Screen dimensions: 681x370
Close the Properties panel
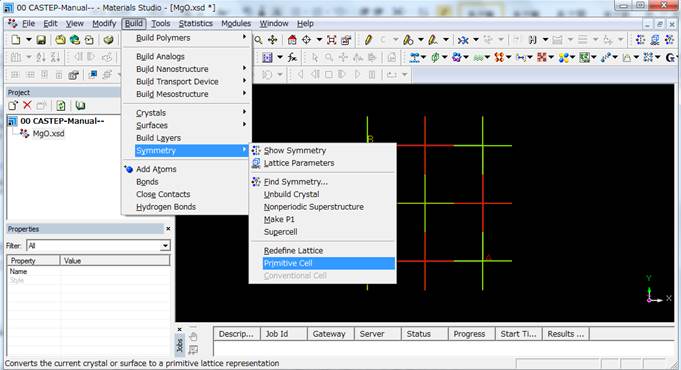pyautogui.click(x=168, y=228)
